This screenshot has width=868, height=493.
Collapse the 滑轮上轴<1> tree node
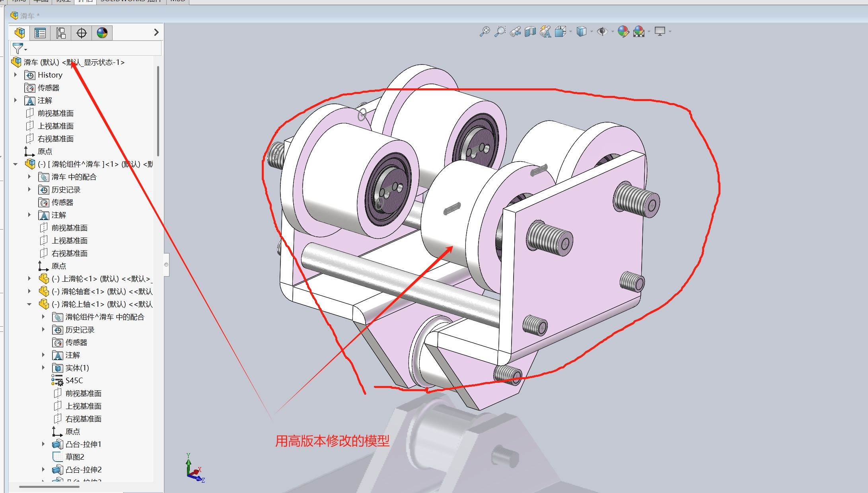pyautogui.click(x=29, y=304)
